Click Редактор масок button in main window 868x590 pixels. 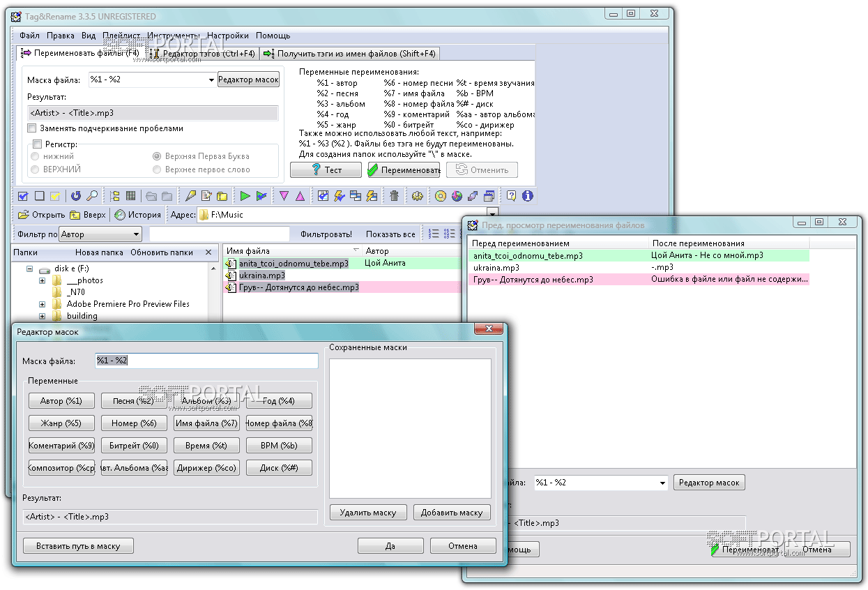coord(248,80)
